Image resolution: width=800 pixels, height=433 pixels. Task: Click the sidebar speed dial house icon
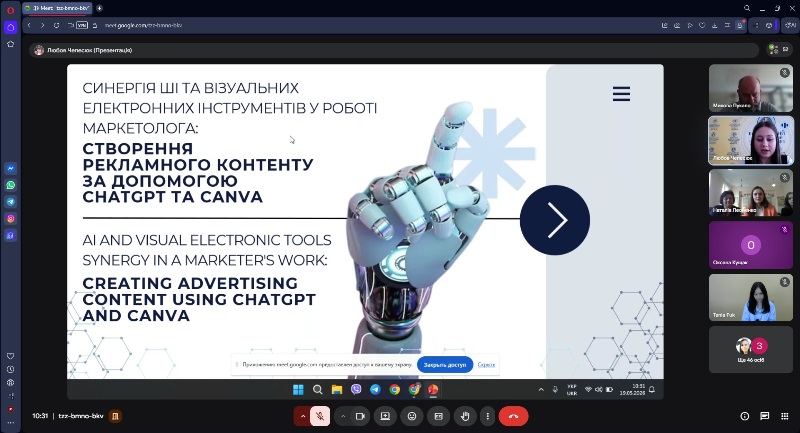coord(10,44)
